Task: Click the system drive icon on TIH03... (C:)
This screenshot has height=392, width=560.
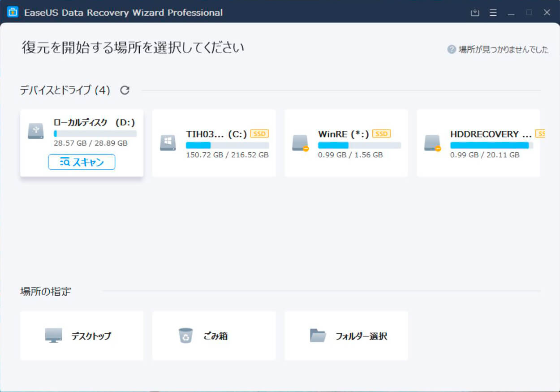Action: (168, 142)
